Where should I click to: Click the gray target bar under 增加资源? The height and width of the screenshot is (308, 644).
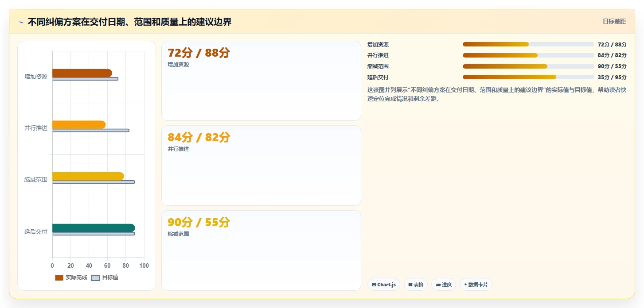85,79
